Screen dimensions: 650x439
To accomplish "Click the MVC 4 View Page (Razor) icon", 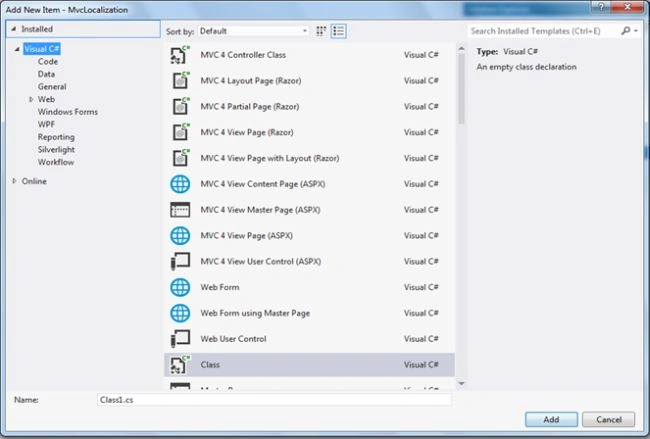I will click(180, 132).
